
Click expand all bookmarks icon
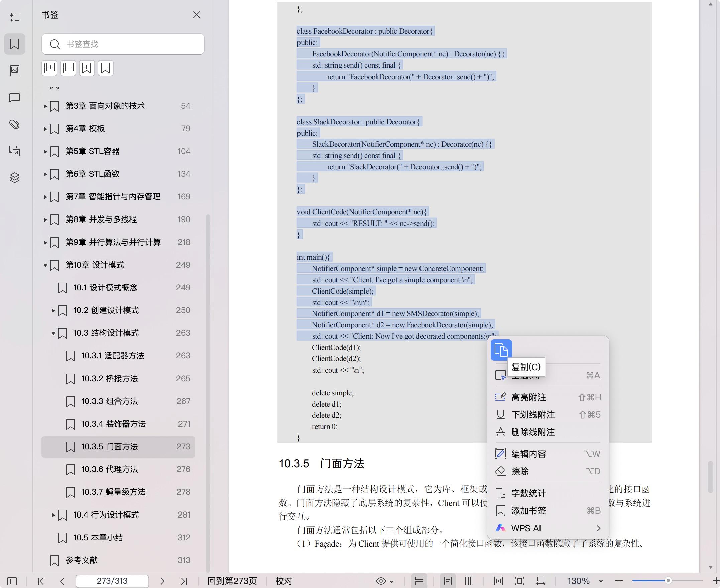point(50,68)
